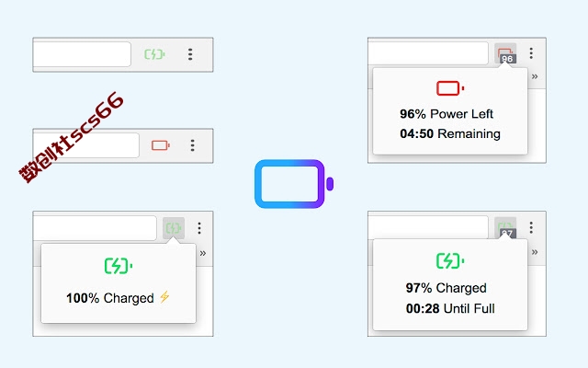The height and width of the screenshot is (368, 588).
Task: Click the 00:28 Until Full text
Action: coord(450,308)
